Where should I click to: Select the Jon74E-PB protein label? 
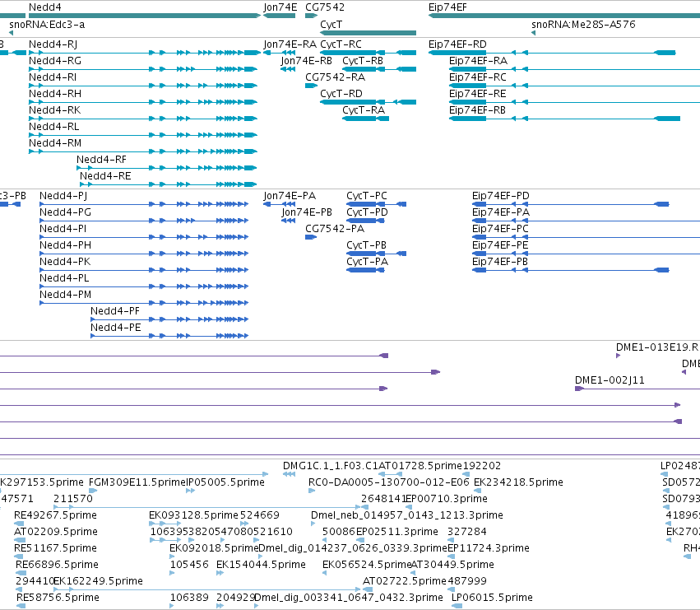[307, 212]
